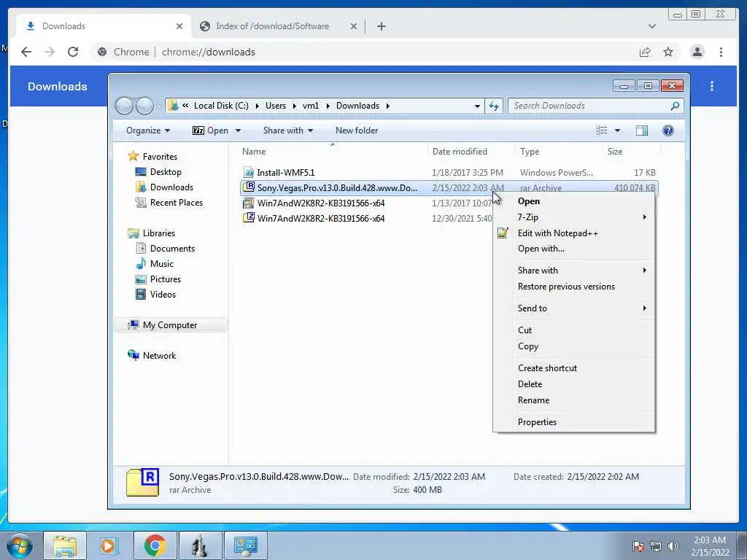Open the Share with toolbar dropdown
747x560 pixels.
click(x=287, y=131)
